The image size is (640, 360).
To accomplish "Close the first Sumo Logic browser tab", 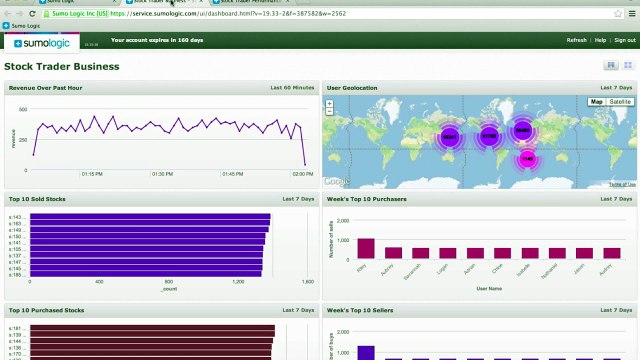I will pos(114,2).
